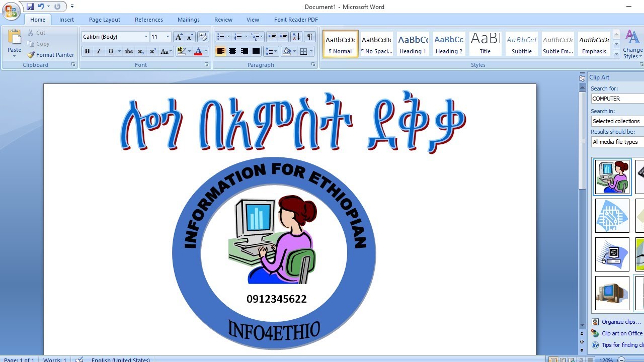This screenshot has width=644, height=362.
Task: Open All media file types dropdown
Action: tap(617, 142)
